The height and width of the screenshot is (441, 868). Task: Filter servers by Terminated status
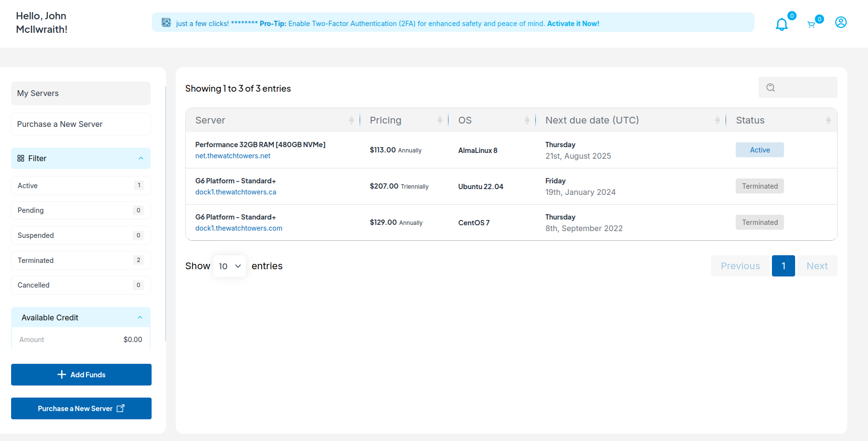coord(81,261)
